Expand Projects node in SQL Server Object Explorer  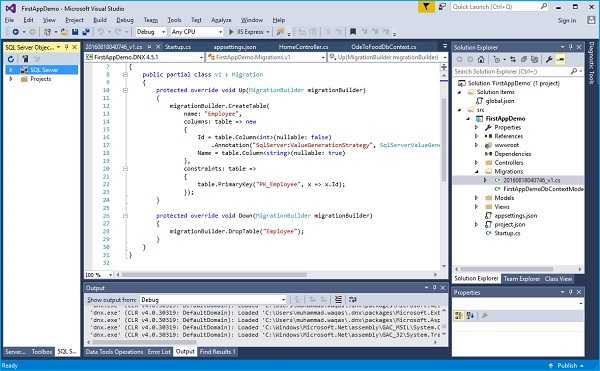tap(11, 79)
